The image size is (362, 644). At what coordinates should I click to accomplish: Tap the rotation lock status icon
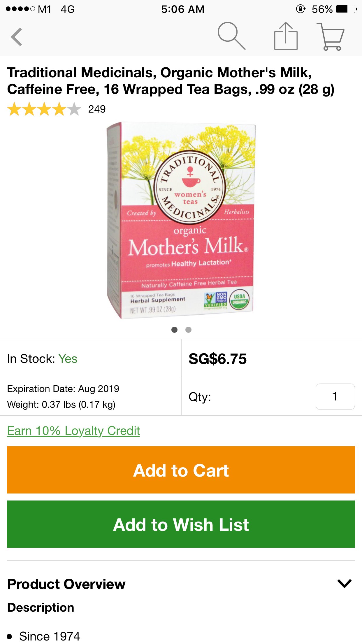coord(301,9)
